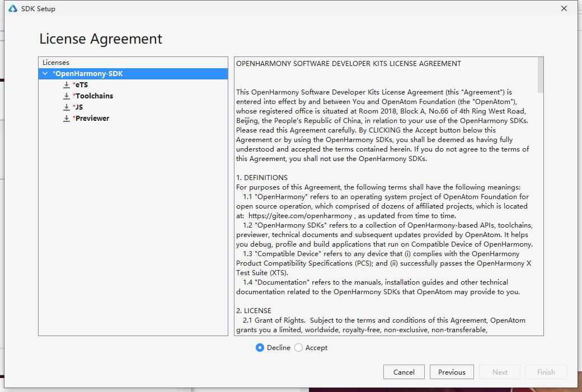Close the SDK Setup dialog
This screenshot has height=392, width=582.
pos(564,8)
